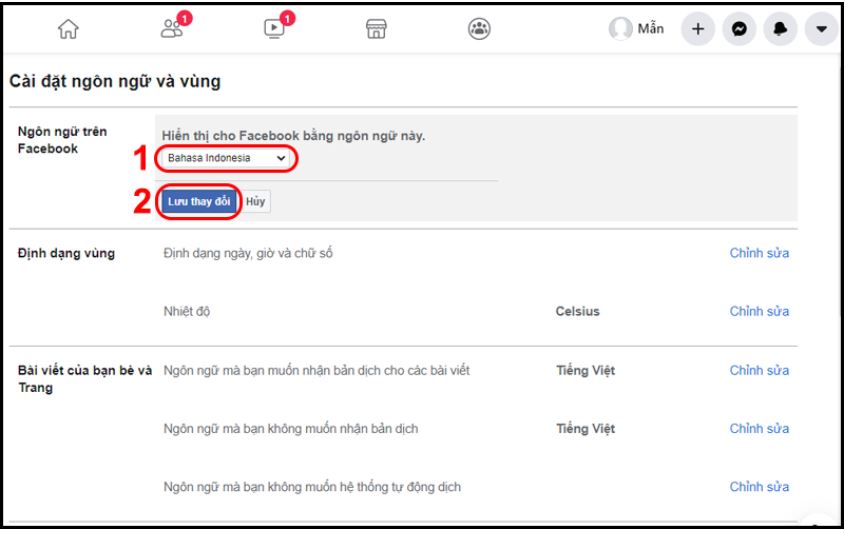Open the Messenger icon
The width and height of the screenshot is (846, 533).
[x=739, y=29]
